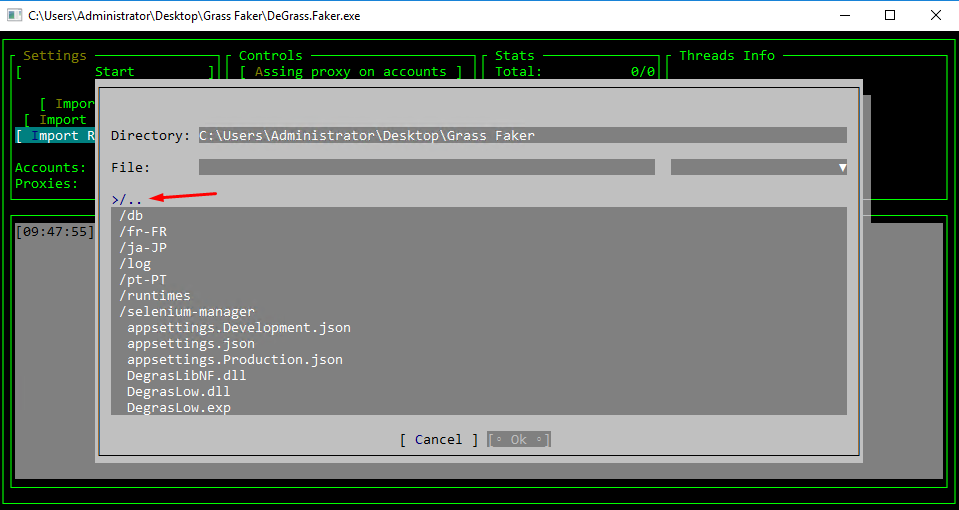959x510 pixels.
Task: Open the /ja-JP folder
Action: point(143,248)
